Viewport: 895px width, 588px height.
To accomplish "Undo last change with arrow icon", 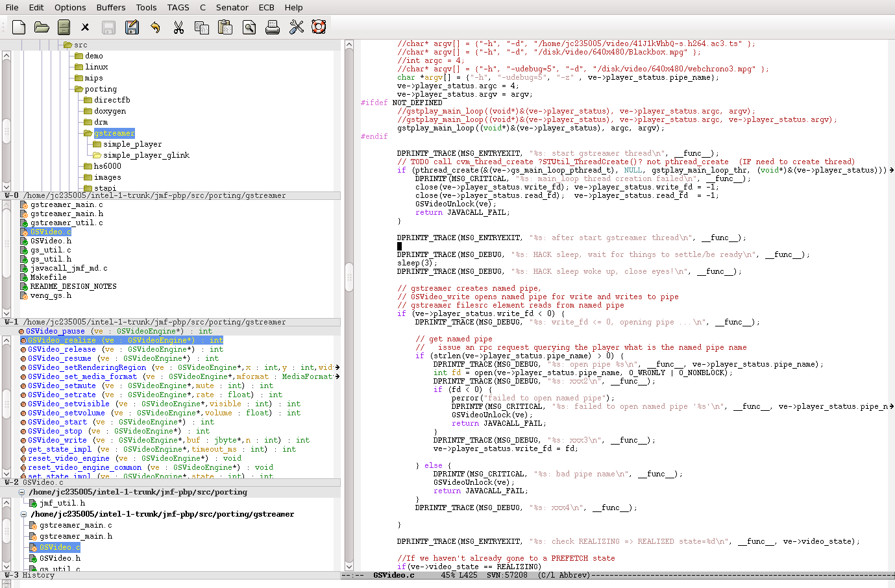I will pyautogui.click(x=155, y=27).
